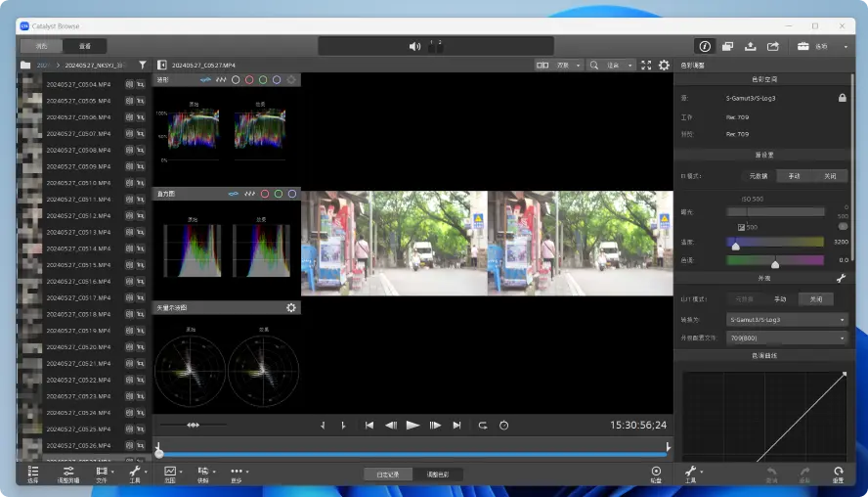Adjust the tint slider

774,260
